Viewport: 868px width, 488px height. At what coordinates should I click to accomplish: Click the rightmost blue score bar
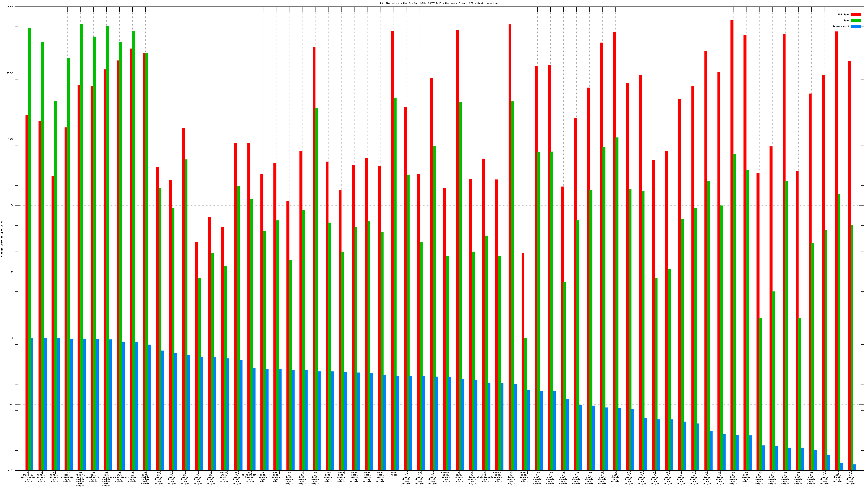(854, 467)
